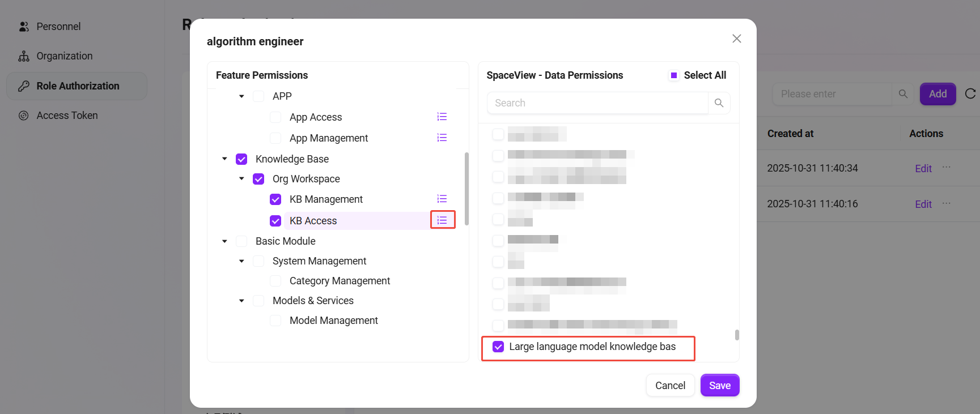Collapse the Org Workspace node
980x414 pixels.
click(x=241, y=179)
